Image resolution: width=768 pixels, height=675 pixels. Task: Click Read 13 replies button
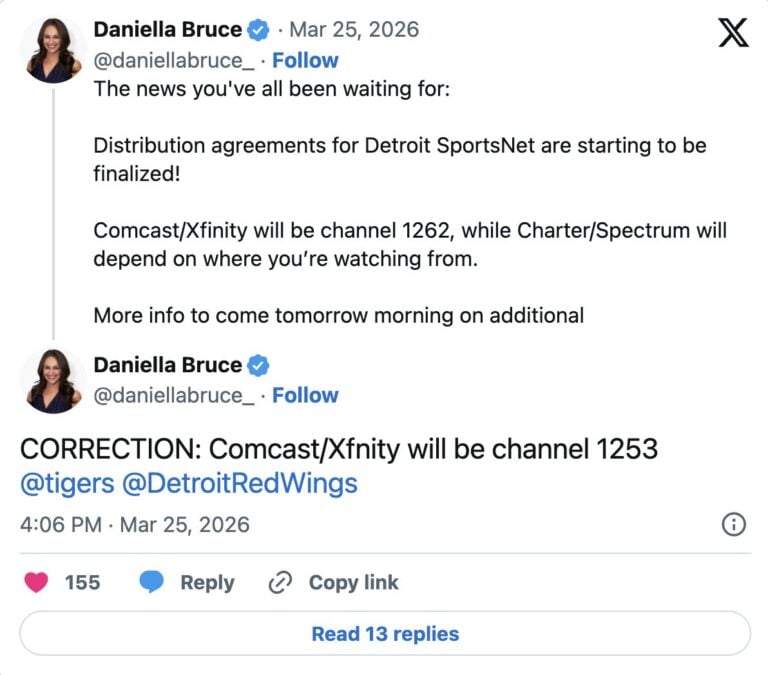pos(385,634)
